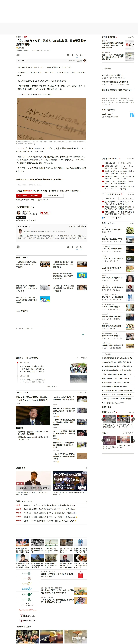This screenshot has height=644, width=138.
Task: Open 石破首相 large news photo
Action: pos(33,415)
